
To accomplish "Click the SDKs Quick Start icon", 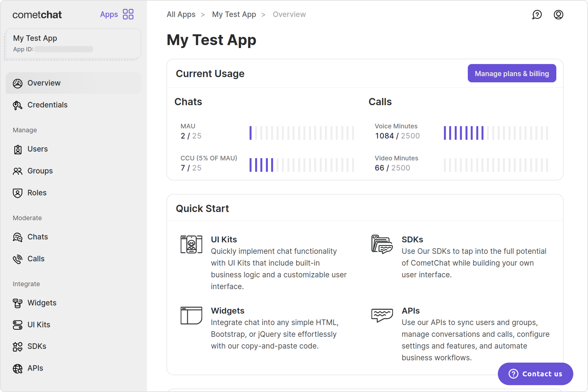I will [x=382, y=244].
